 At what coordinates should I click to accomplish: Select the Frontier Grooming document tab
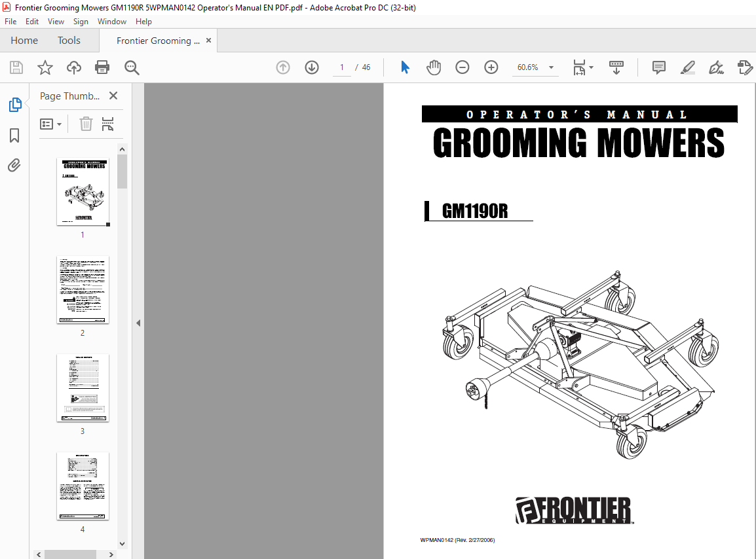(x=158, y=41)
